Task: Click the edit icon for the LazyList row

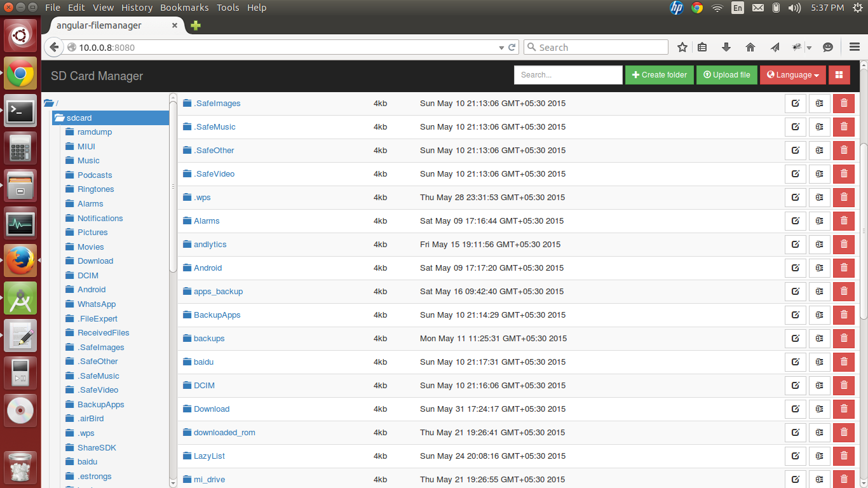Action: [796, 456]
